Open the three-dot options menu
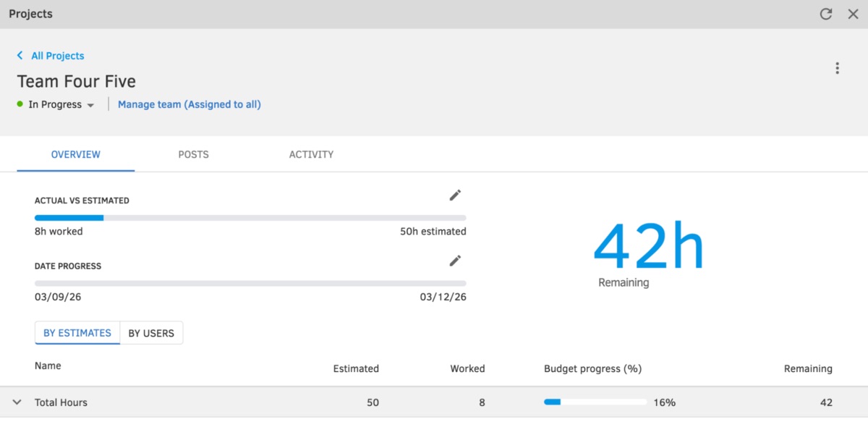The image size is (868, 422). click(837, 67)
